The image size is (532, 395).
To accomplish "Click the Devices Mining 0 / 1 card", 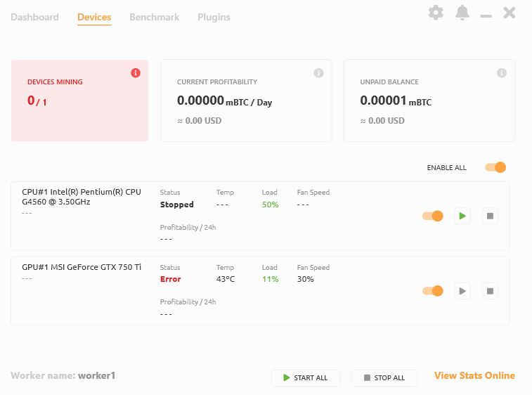I will pyautogui.click(x=79, y=101).
